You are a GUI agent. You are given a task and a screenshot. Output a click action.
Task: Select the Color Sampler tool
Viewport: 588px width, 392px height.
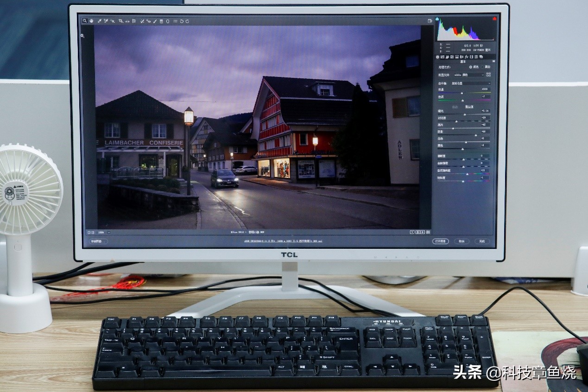tap(106, 21)
